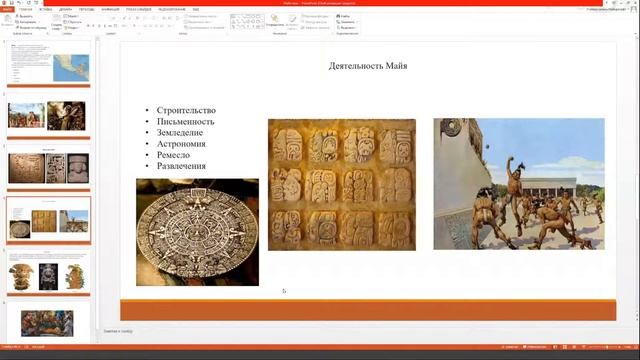
Task: Select the Maya calendar stone image on slide
Action: [197, 232]
